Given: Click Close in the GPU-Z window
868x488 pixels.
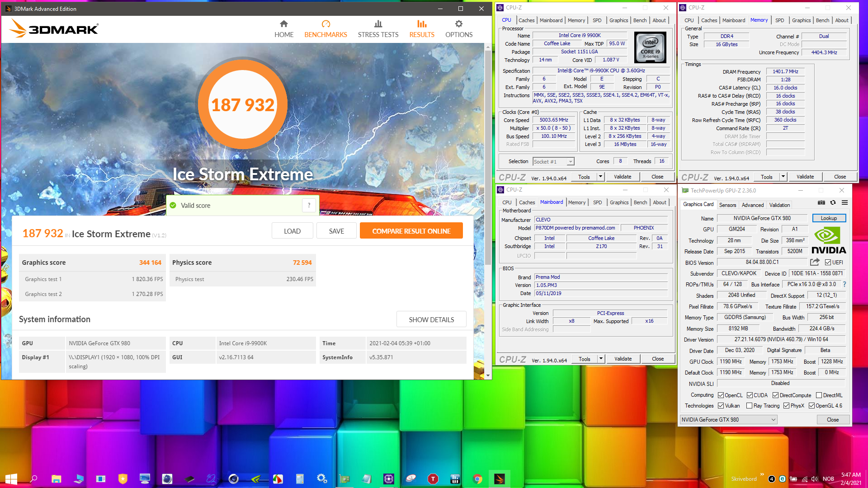Looking at the screenshot, I should click(x=833, y=419).
